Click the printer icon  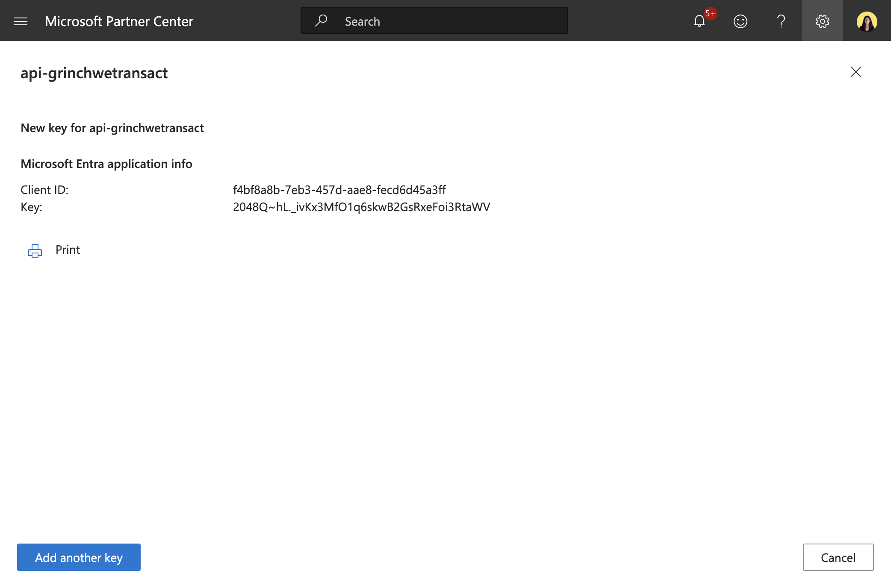(x=35, y=250)
